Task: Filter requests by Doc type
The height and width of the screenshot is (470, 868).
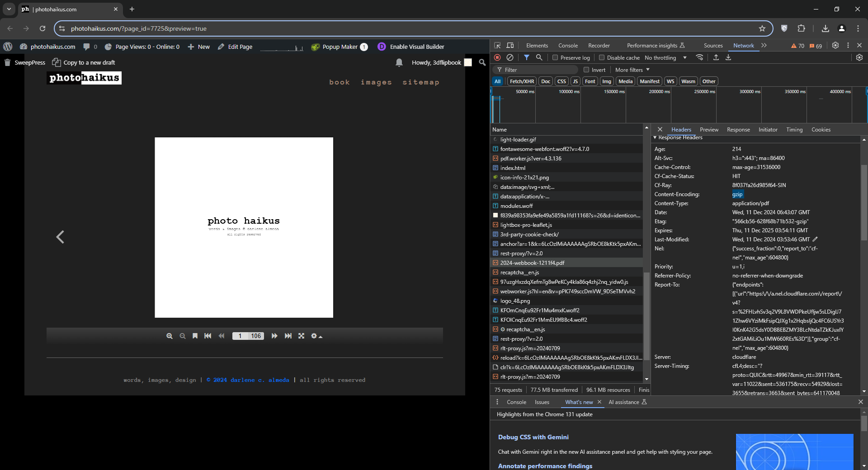Action: pyautogui.click(x=546, y=81)
